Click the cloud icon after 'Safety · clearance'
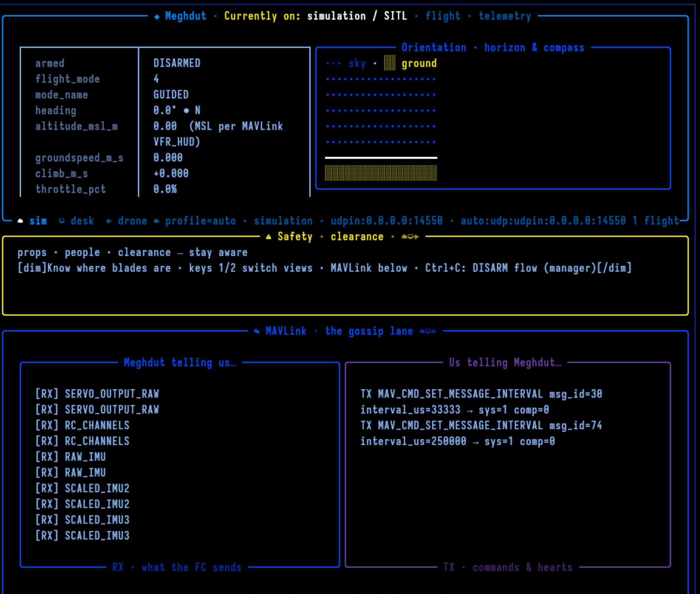Viewport: 700px width, 594px height. [x=404, y=237]
